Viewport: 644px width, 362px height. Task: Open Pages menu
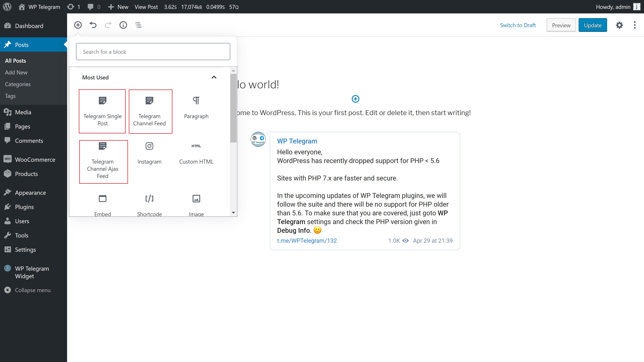click(x=34, y=126)
